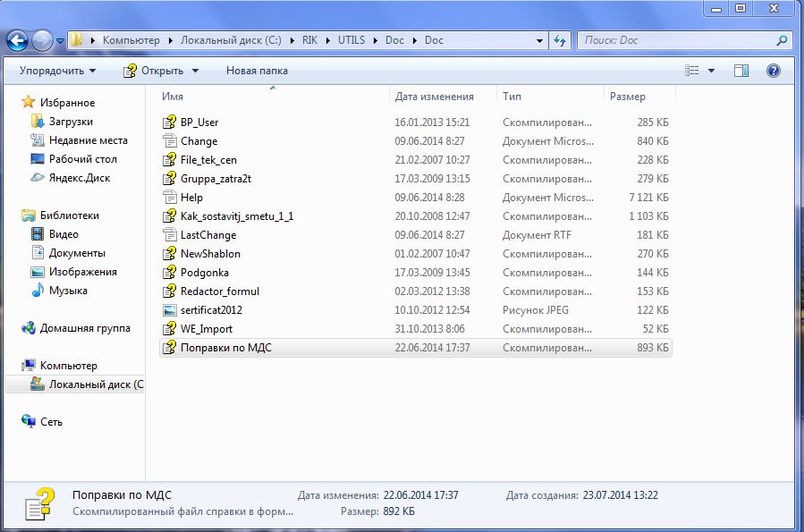The height and width of the screenshot is (532, 804).
Task: Click the sertificat2012 JPEG file icon
Action: coord(170,310)
